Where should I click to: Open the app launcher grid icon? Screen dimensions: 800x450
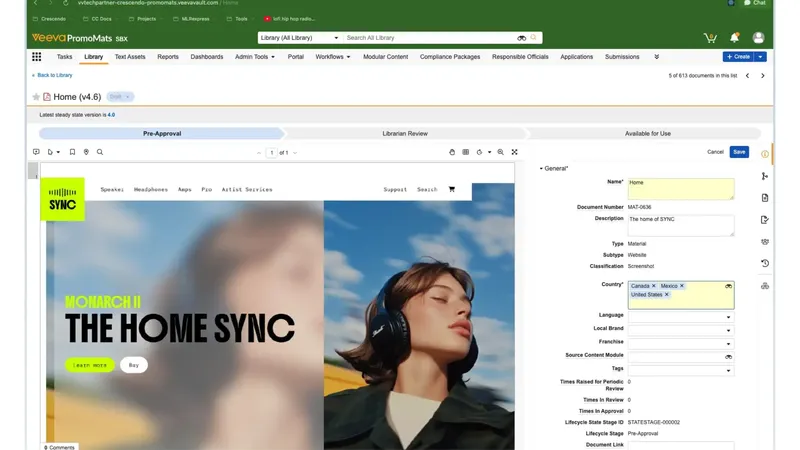37,57
